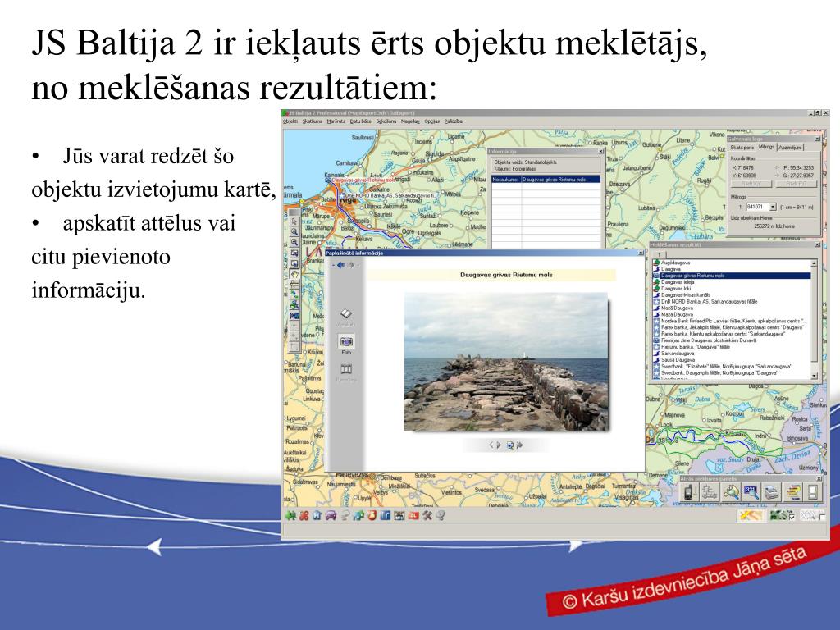Select the zoom out magnifier tool
The height and width of the screenshot is (630, 840).
pyautogui.click(x=294, y=242)
